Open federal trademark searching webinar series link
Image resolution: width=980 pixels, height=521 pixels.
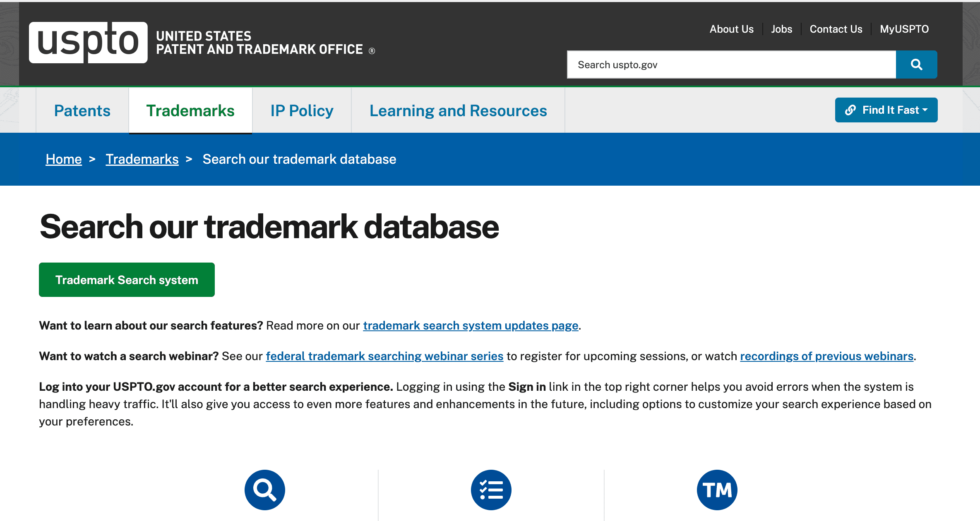coord(384,356)
